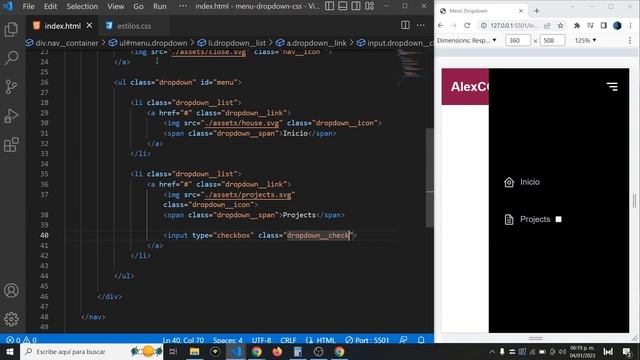This screenshot has height=360, width=640.
Task: Bookmark this page with the star icon
Action: tap(560, 25)
